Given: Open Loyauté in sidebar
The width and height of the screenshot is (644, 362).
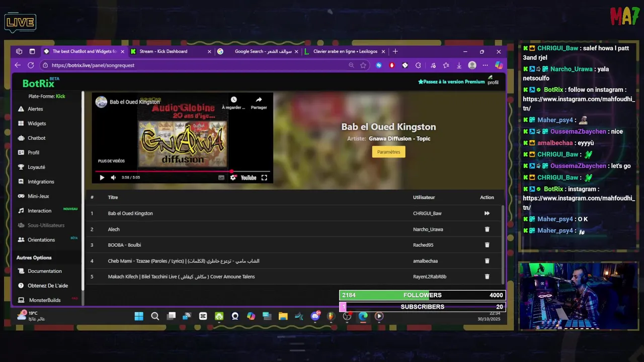Looking at the screenshot, I should pos(31,167).
